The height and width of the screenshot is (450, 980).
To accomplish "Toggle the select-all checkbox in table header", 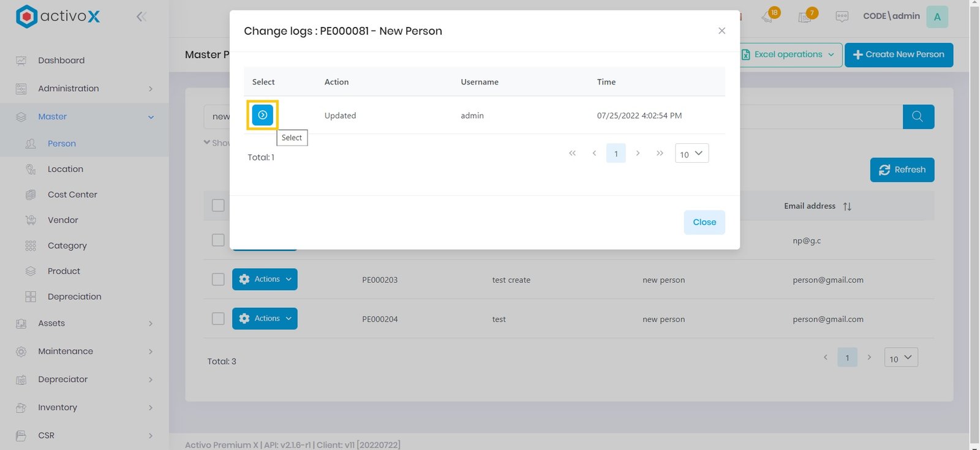I will click(x=218, y=206).
